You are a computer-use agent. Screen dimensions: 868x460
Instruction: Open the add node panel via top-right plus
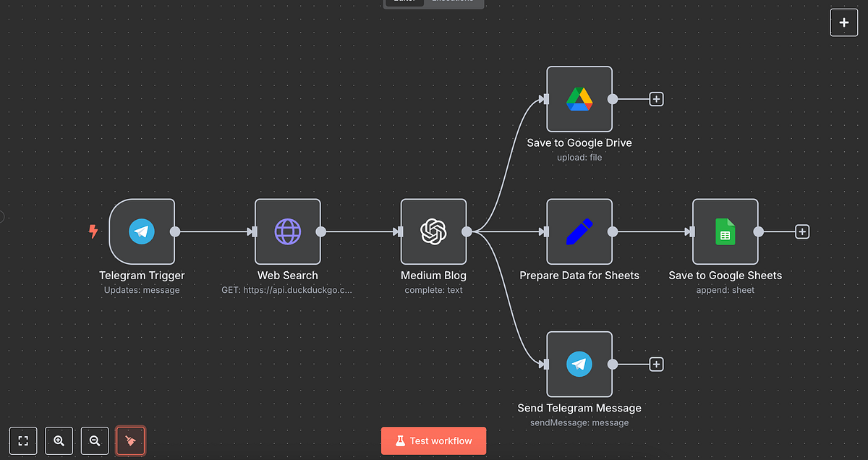coord(843,22)
